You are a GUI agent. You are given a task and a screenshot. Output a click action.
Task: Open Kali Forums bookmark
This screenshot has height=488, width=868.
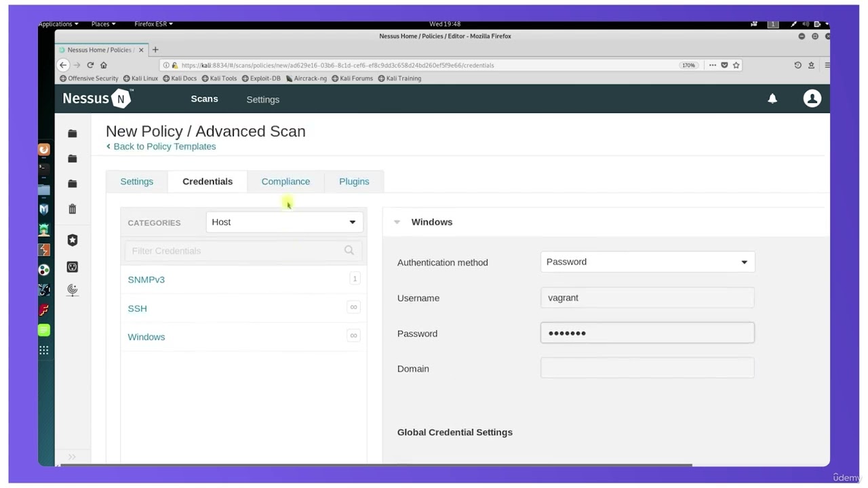(353, 79)
